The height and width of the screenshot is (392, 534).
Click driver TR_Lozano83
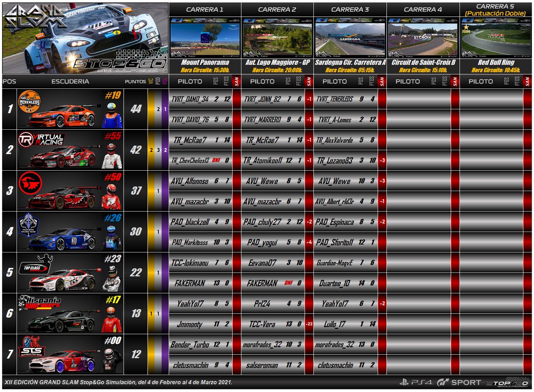pos(334,160)
